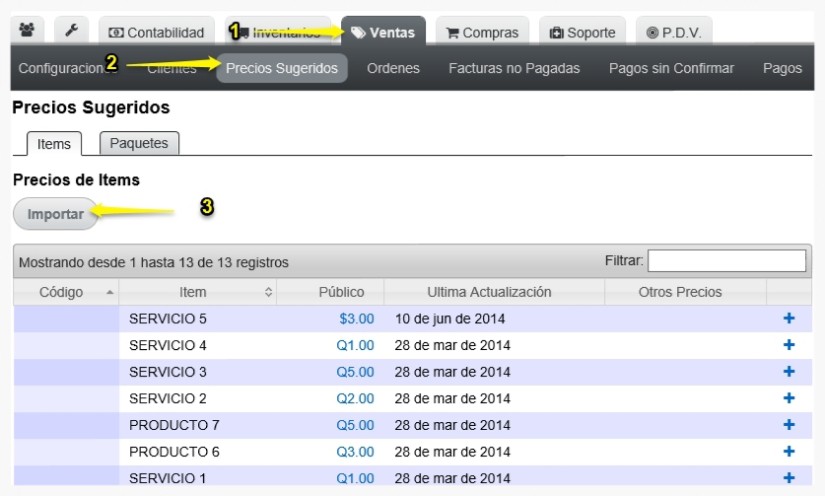The image size is (825, 496).
Task: Add other price for SERVICIO 5
Action: pyautogui.click(x=789, y=318)
